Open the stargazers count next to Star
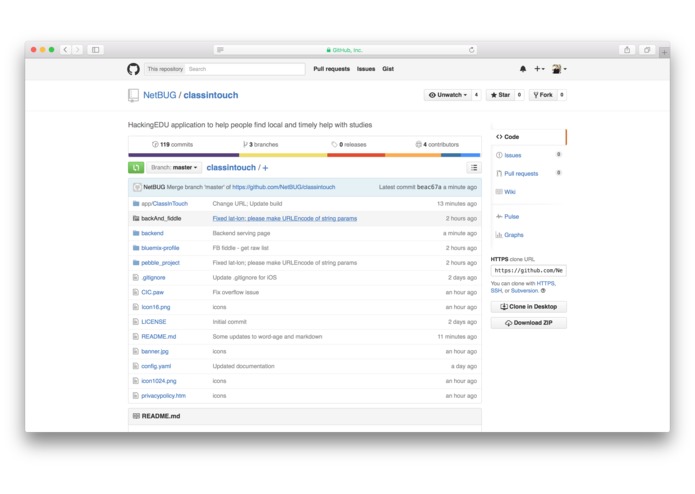Screen dimensions: 695x494 pos(519,95)
